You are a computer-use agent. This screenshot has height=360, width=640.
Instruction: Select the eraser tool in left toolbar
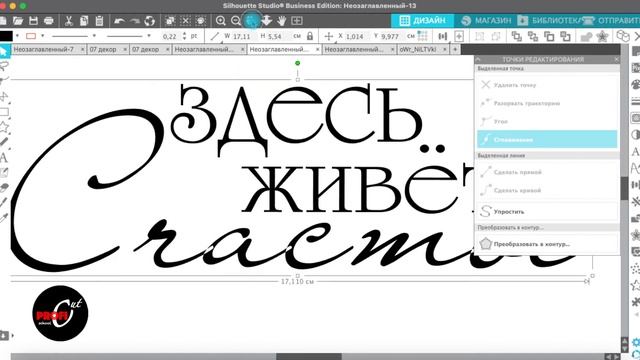pos(4,188)
